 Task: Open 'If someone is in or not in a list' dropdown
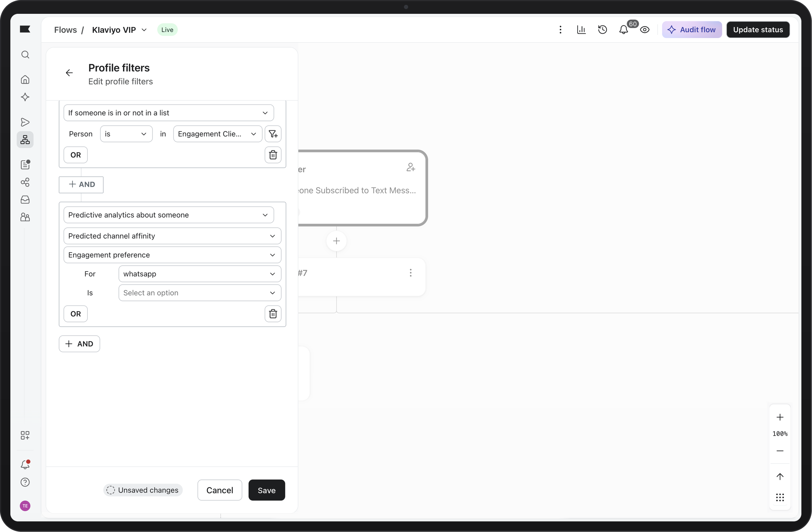[169, 113]
